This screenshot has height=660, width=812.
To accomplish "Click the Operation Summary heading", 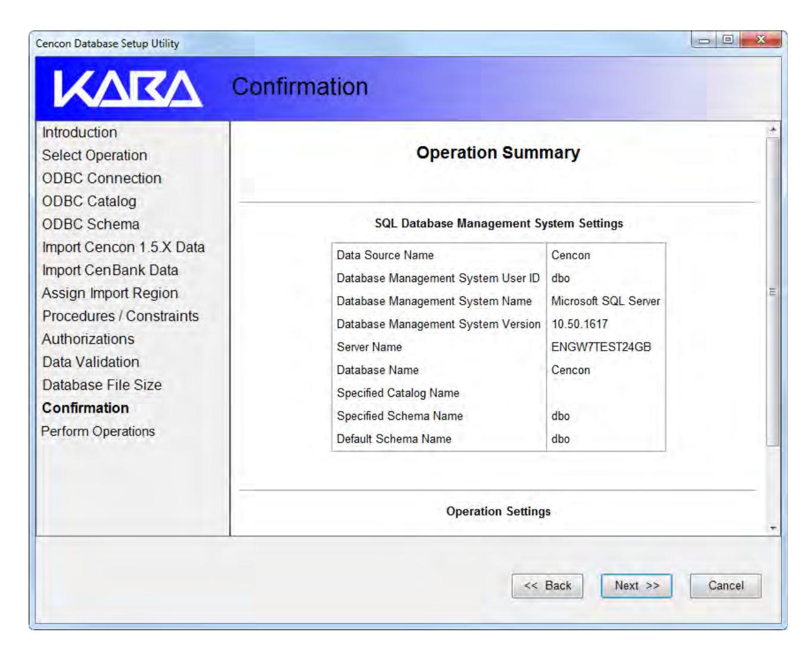I will click(498, 153).
